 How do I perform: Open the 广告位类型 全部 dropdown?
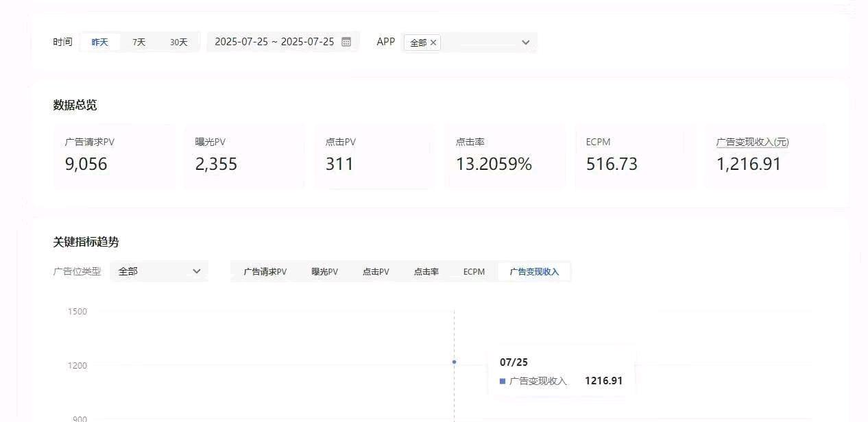159,271
